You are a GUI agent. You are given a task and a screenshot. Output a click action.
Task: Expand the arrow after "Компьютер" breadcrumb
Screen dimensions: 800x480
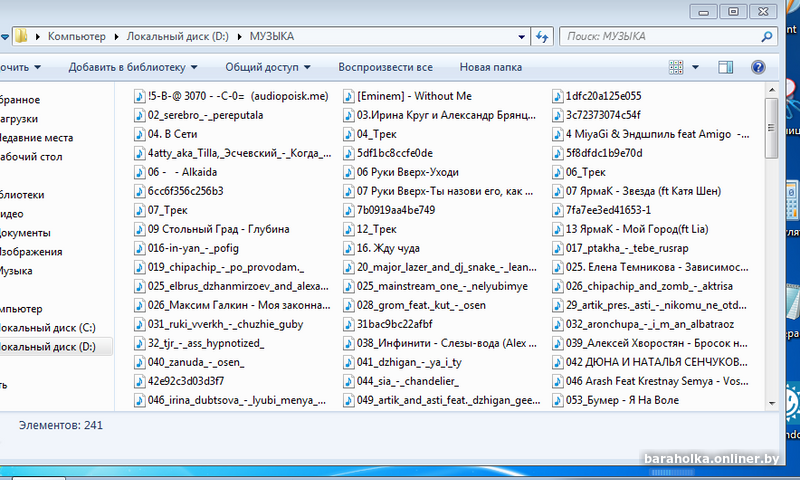(x=116, y=37)
